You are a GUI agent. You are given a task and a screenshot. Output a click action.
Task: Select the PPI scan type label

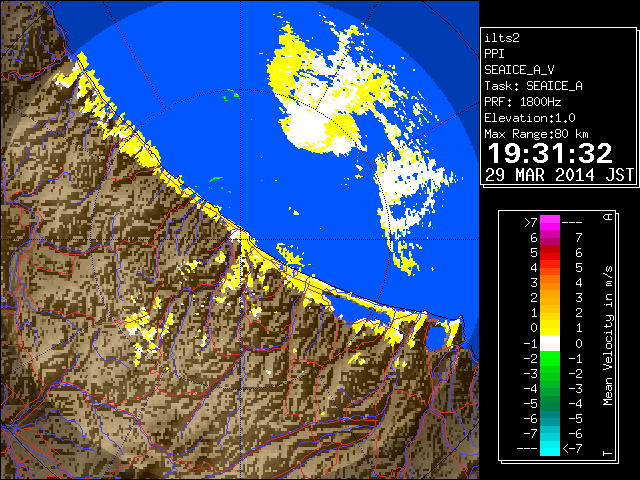pyautogui.click(x=494, y=54)
